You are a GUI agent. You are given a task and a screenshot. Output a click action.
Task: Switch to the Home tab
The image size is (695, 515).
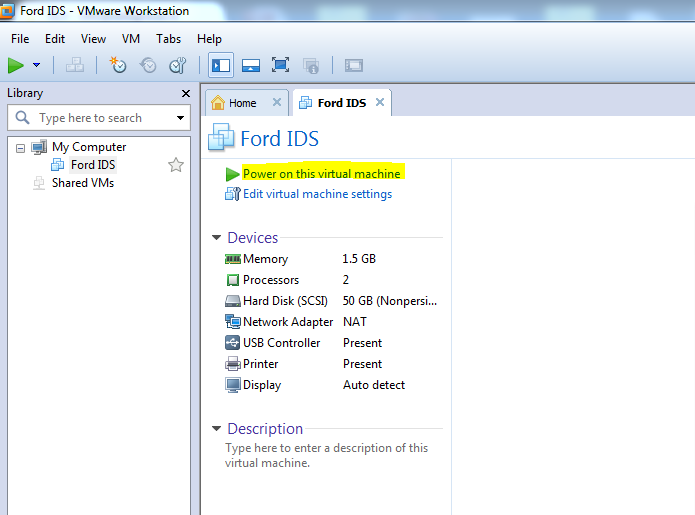click(x=242, y=103)
